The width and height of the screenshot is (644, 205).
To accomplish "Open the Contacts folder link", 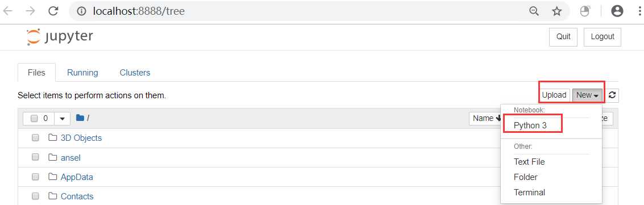I will (77, 196).
